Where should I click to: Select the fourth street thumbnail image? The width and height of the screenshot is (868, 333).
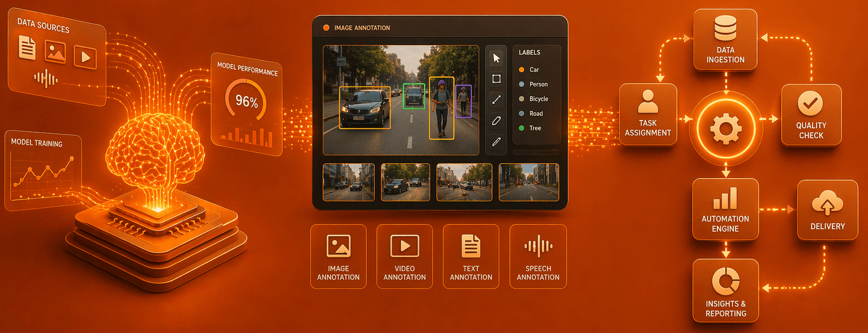(x=528, y=182)
